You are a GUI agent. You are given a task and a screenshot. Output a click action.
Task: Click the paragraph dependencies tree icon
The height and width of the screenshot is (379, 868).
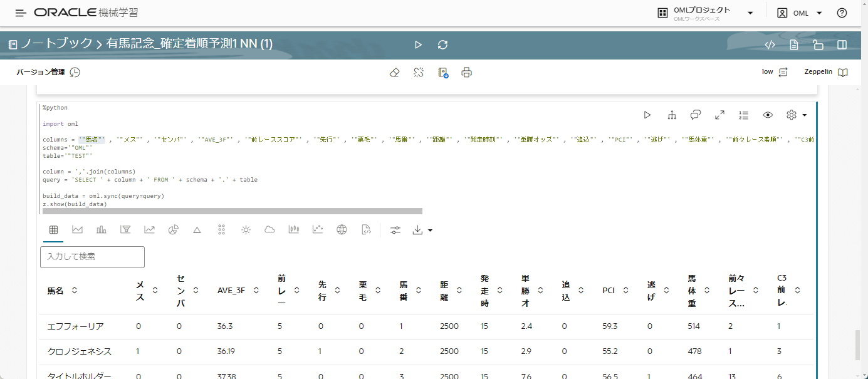[x=672, y=115]
